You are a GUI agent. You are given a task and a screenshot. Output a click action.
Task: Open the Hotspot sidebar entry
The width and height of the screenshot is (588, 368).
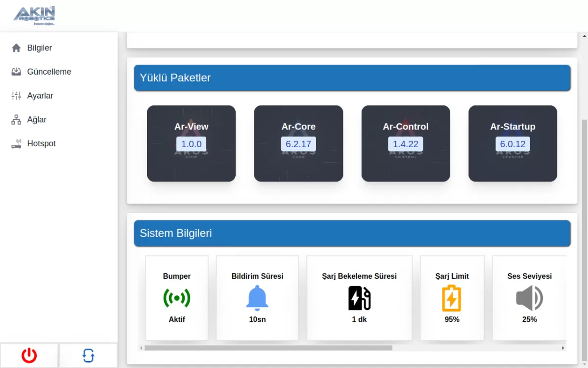pos(41,144)
